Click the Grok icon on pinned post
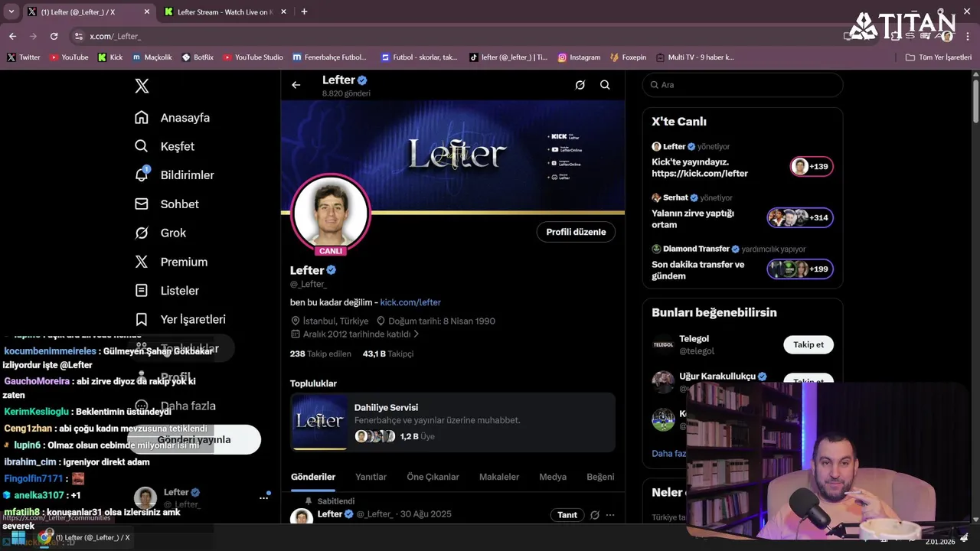 pos(594,515)
